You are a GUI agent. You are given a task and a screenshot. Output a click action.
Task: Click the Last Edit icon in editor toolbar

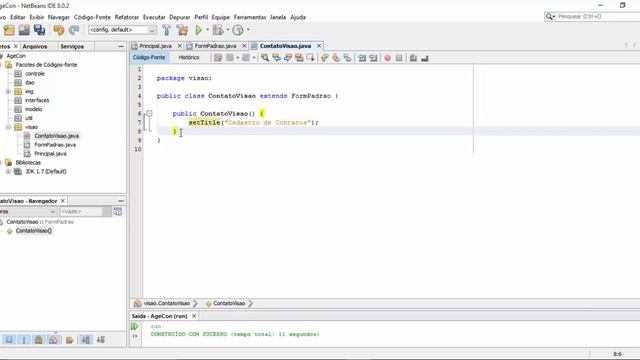pos(218,58)
